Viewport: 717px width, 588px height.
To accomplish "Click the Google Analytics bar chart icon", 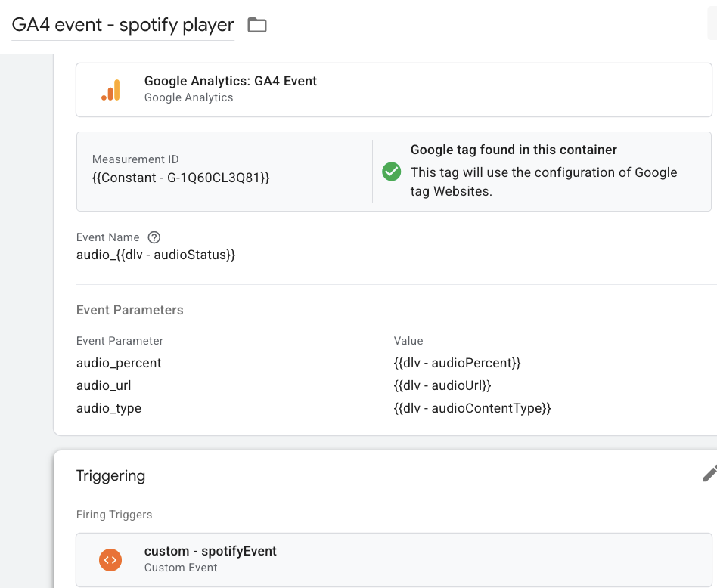I will [x=110, y=90].
